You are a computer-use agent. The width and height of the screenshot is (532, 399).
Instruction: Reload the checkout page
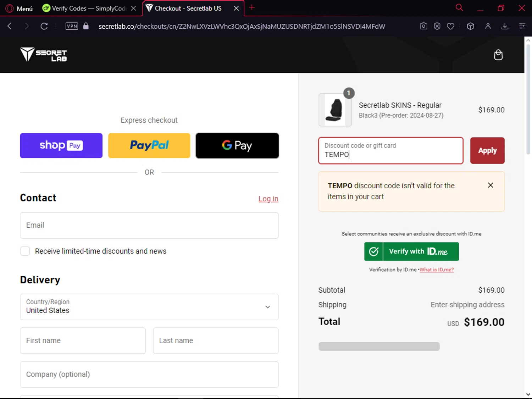point(44,26)
